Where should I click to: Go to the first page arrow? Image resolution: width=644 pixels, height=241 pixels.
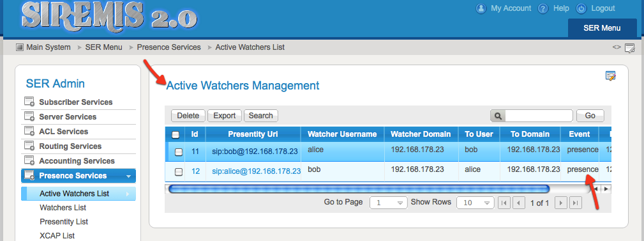click(504, 203)
